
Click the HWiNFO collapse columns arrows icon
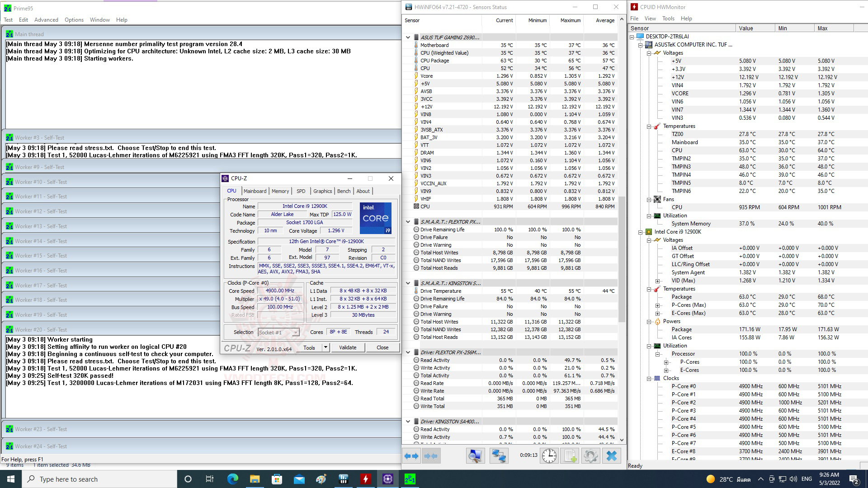[x=431, y=456]
